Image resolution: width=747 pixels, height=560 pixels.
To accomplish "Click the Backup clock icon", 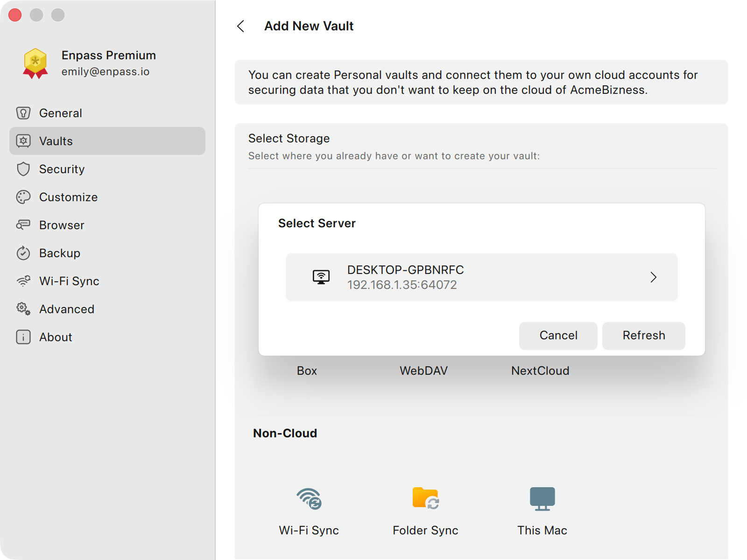I will pyautogui.click(x=23, y=253).
